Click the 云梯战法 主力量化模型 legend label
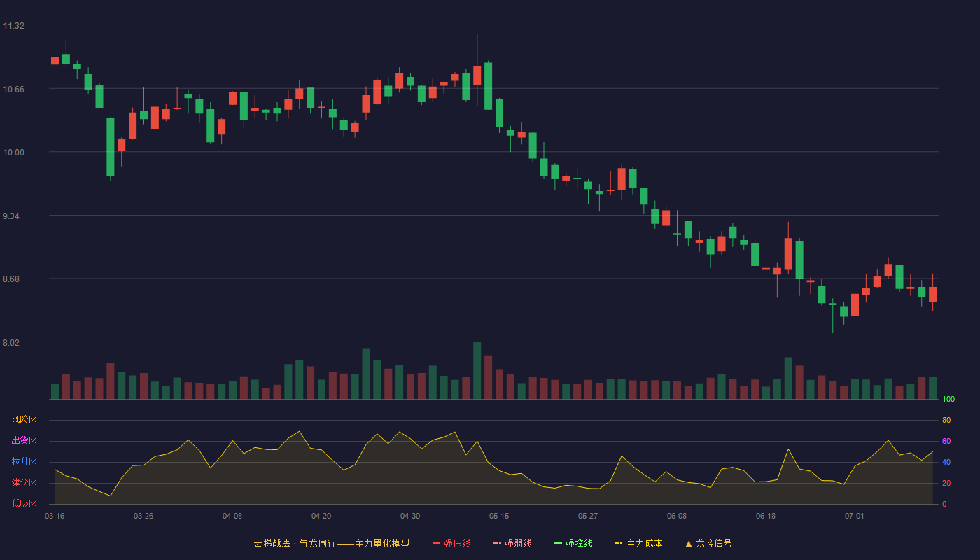Image resolution: width=980 pixels, height=560 pixels. (x=331, y=543)
